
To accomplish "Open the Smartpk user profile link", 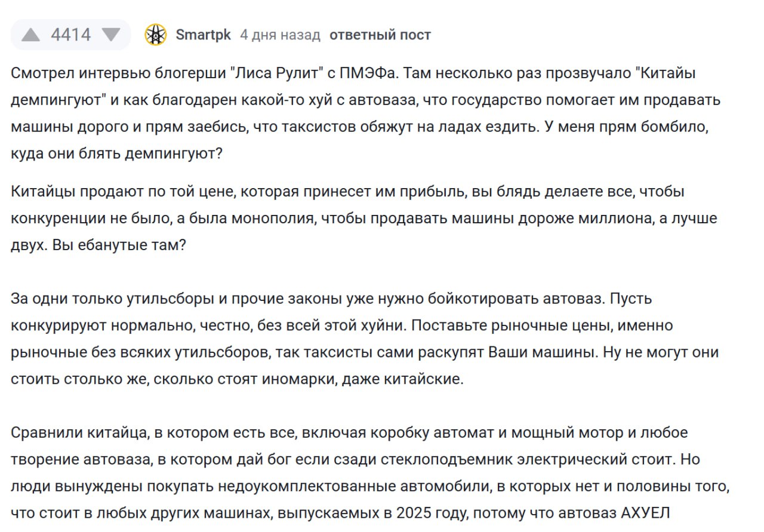I will pos(204,35).
